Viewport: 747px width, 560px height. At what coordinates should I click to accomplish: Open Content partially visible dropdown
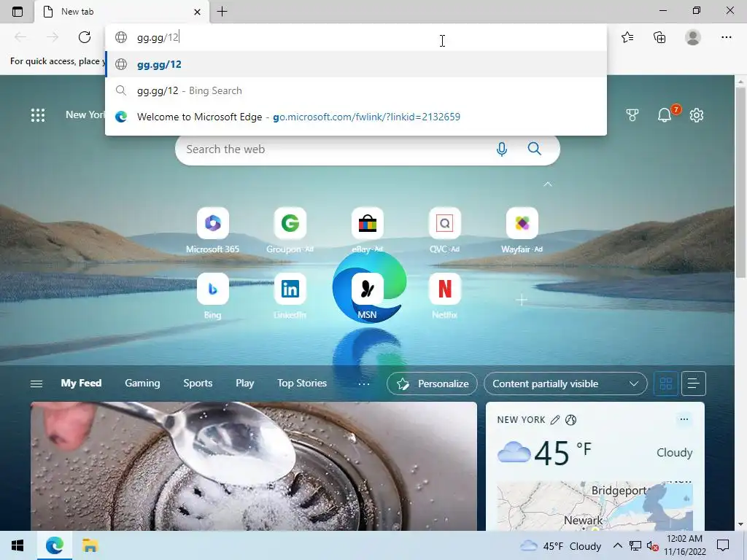click(565, 384)
